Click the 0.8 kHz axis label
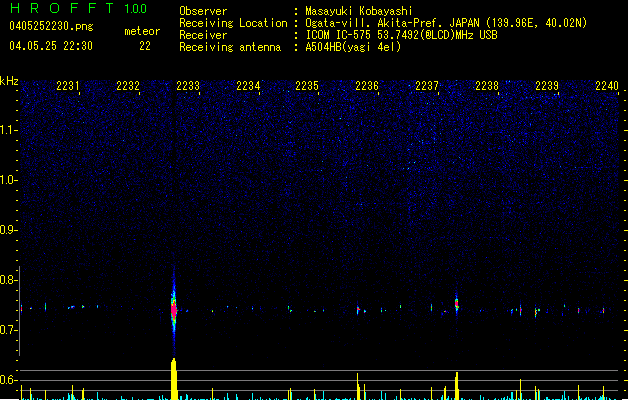Screen dimensions: 629x400 [8, 280]
